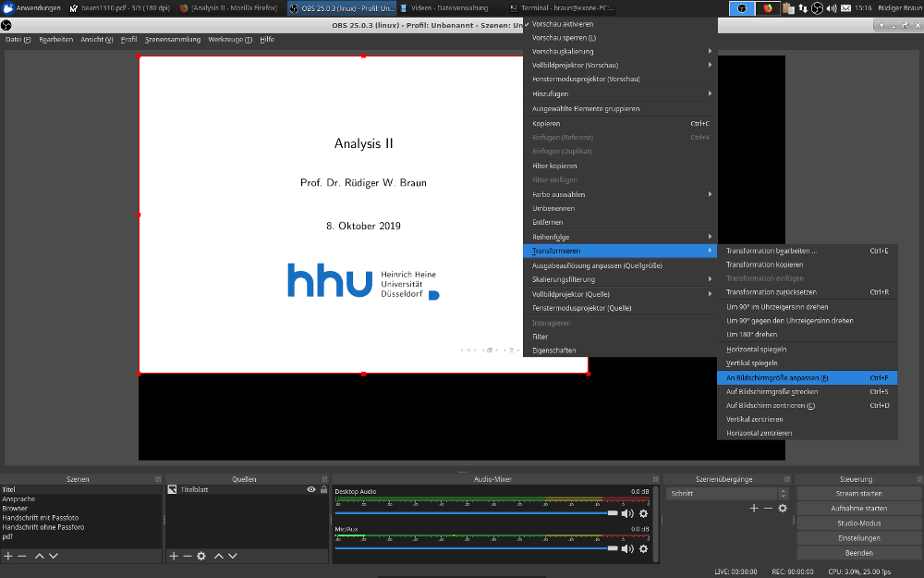The height and width of the screenshot is (578, 924).
Task: Expand the Reihenfolge submenu
Action: point(620,237)
